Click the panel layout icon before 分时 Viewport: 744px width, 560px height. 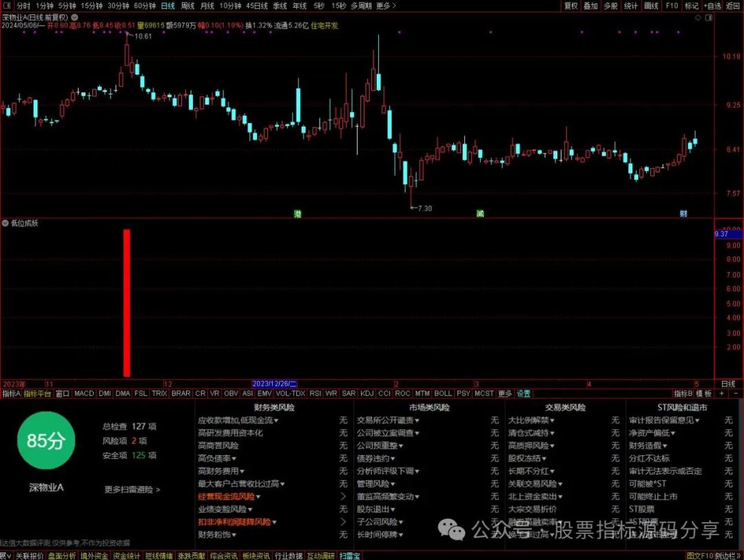7,6
